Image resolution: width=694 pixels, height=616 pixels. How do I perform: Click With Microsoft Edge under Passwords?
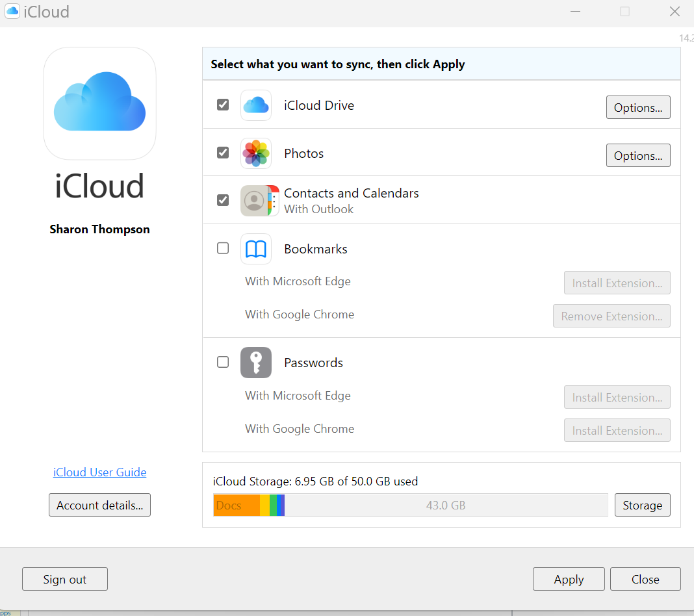(298, 395)
